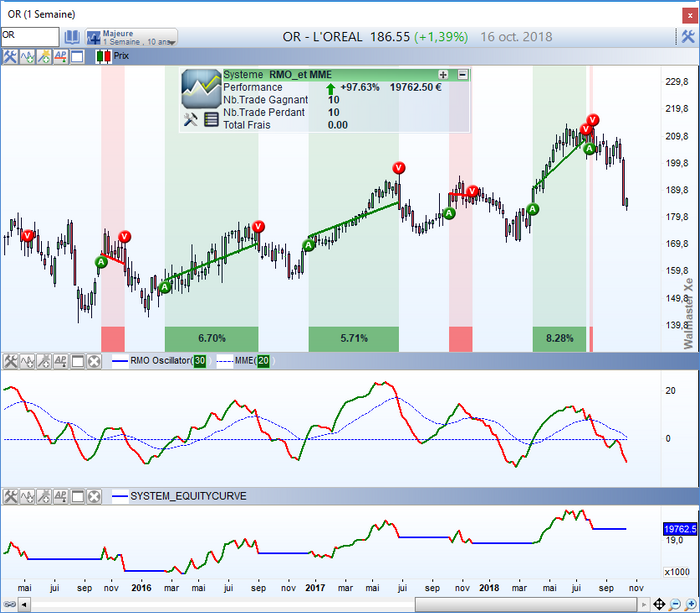
Task: Open system settings hammer-wrench icon in the performance box
Action: pyautogui.click(x=191, y=120)
